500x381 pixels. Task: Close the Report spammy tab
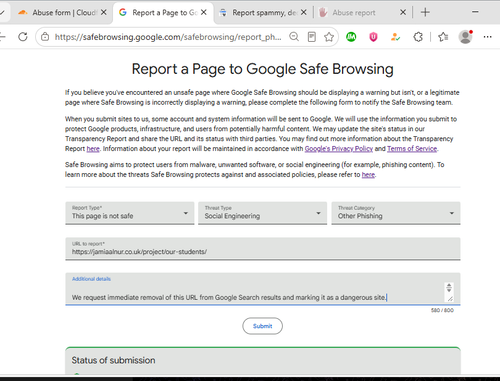point(303,12)
